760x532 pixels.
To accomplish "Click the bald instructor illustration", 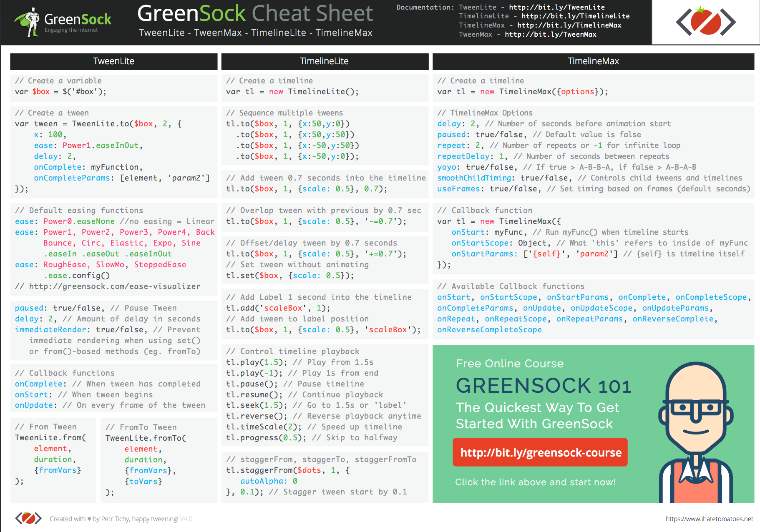I will (695, 432).
